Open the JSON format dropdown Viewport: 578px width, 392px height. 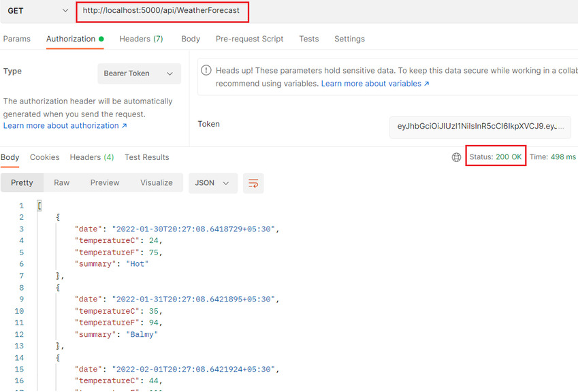click(x=212, y=183)
